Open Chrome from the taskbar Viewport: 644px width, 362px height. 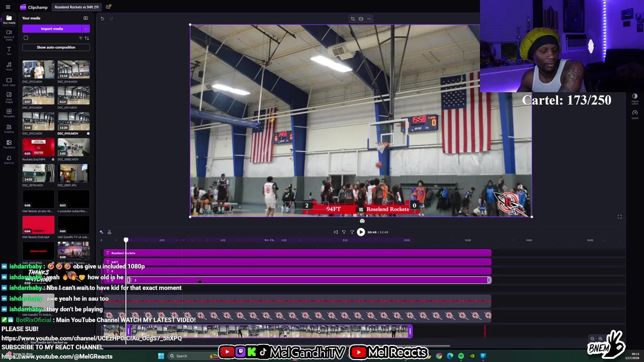tap(439, 356)
